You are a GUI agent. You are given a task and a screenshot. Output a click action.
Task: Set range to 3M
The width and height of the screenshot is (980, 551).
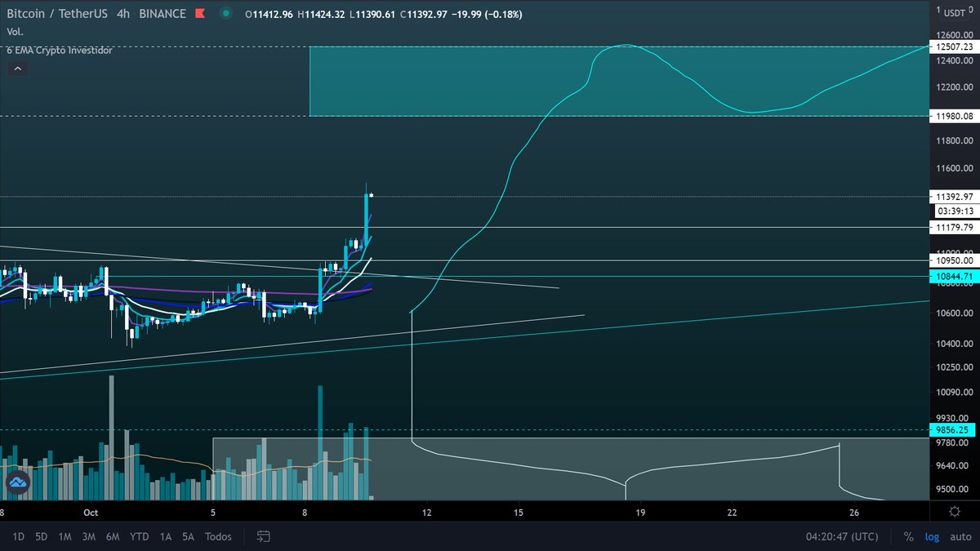click(91, 536)
